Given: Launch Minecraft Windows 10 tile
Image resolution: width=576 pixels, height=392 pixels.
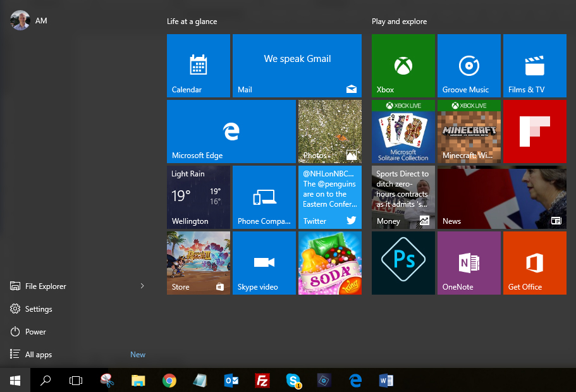Looking at the screenshot, I should tap(469, 132).
